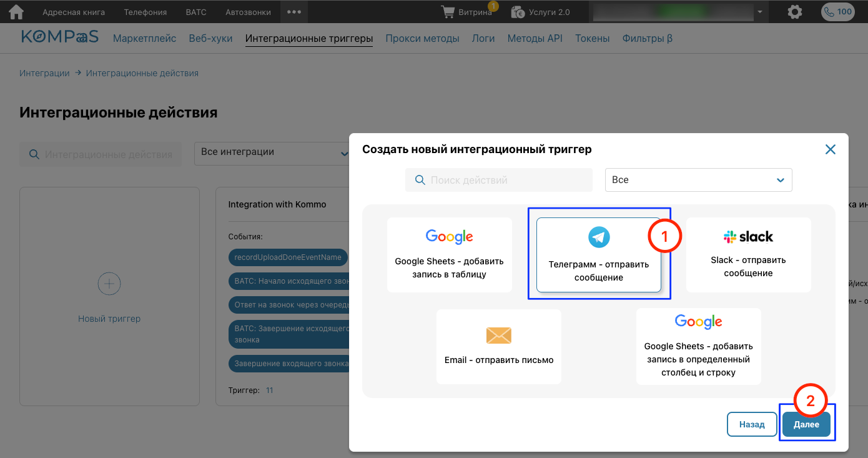Click the Завершение входящего звонка tag
868x458 pixels.
coord(289,363)
